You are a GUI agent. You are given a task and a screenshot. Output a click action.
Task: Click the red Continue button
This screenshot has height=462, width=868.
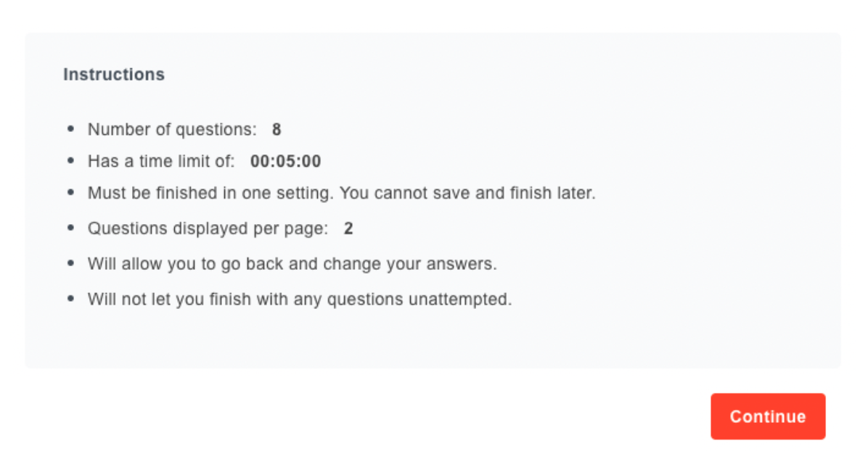pyautogui.click(x=767, y=416)
